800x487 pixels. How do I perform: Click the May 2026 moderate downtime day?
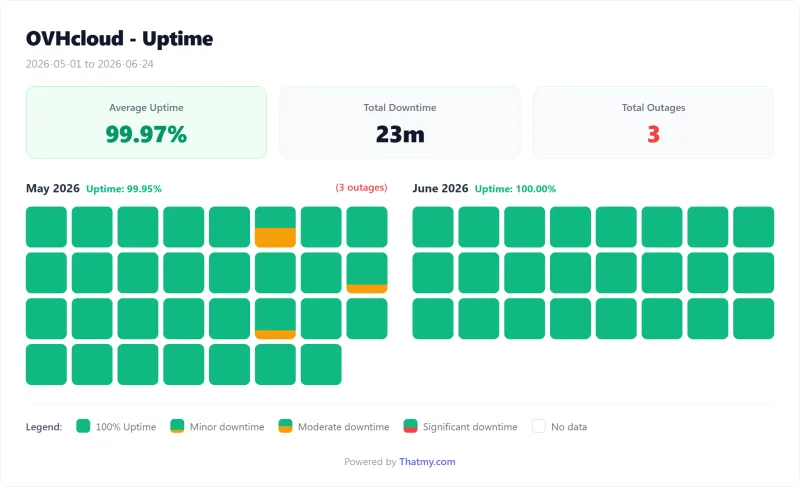276,227
